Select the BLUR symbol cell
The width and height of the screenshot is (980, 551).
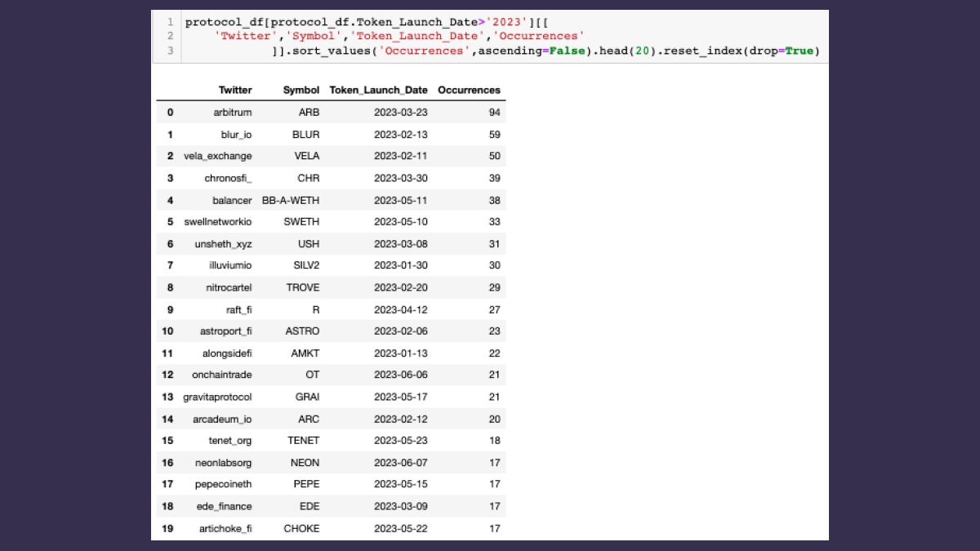click(305, 135)
